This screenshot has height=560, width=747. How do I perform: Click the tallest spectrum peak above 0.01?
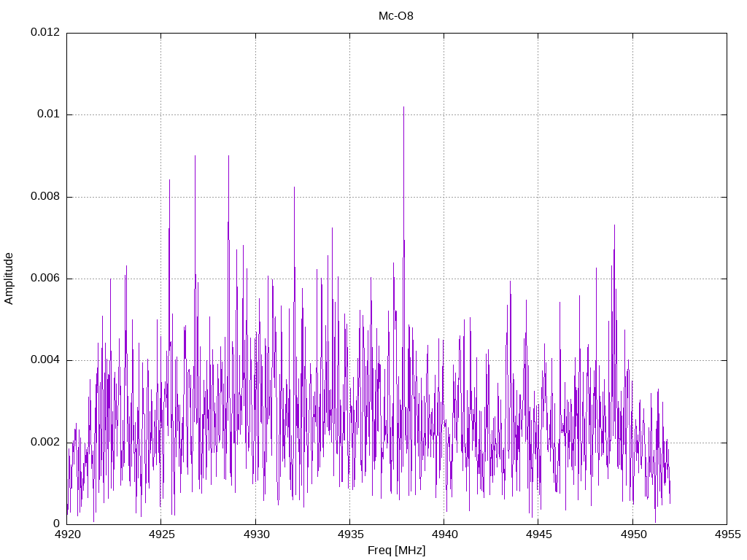click(x=404, y=111)
